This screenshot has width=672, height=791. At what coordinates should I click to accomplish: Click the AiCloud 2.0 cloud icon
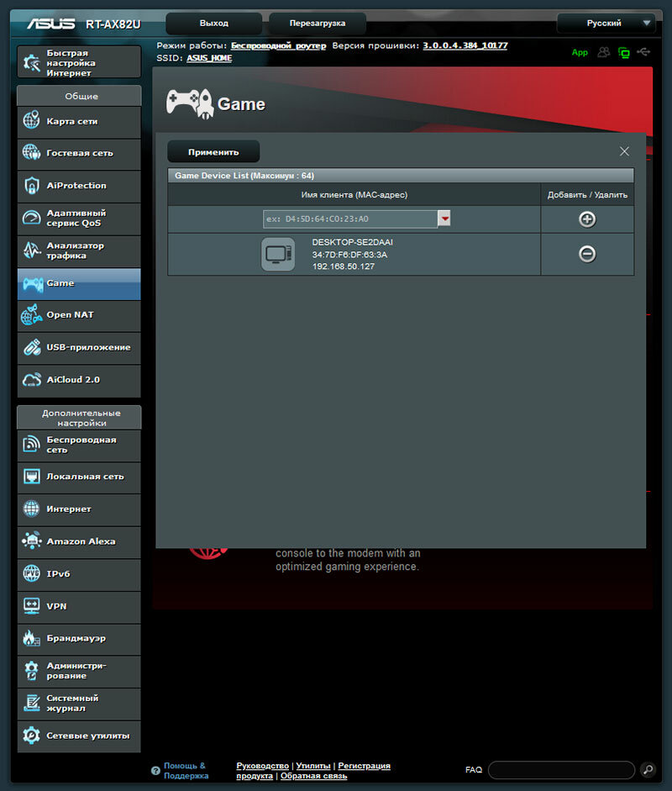[31, 380]
